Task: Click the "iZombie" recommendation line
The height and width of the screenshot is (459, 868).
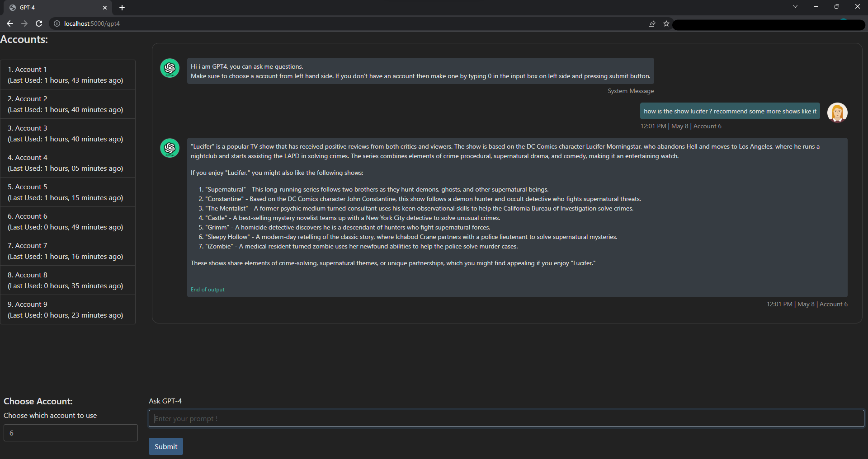Action: coord(358,246)
